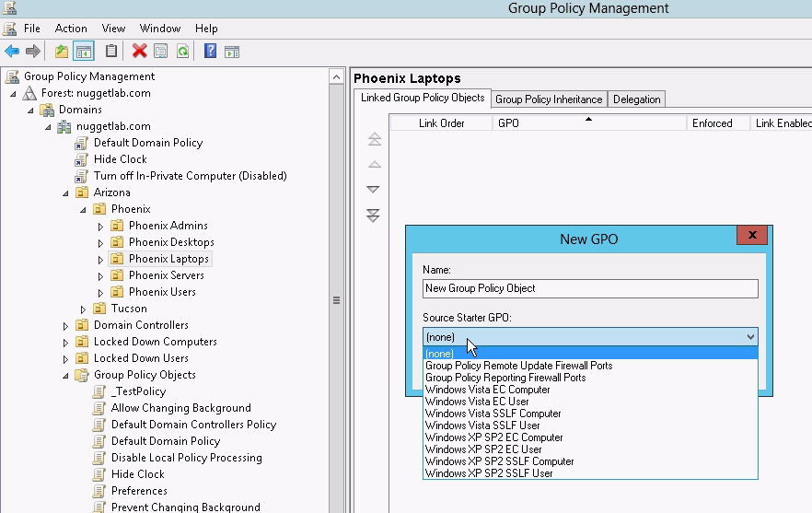Screen dimensions: 812x513
Task: Open the File menu
Action: (31, 29)
